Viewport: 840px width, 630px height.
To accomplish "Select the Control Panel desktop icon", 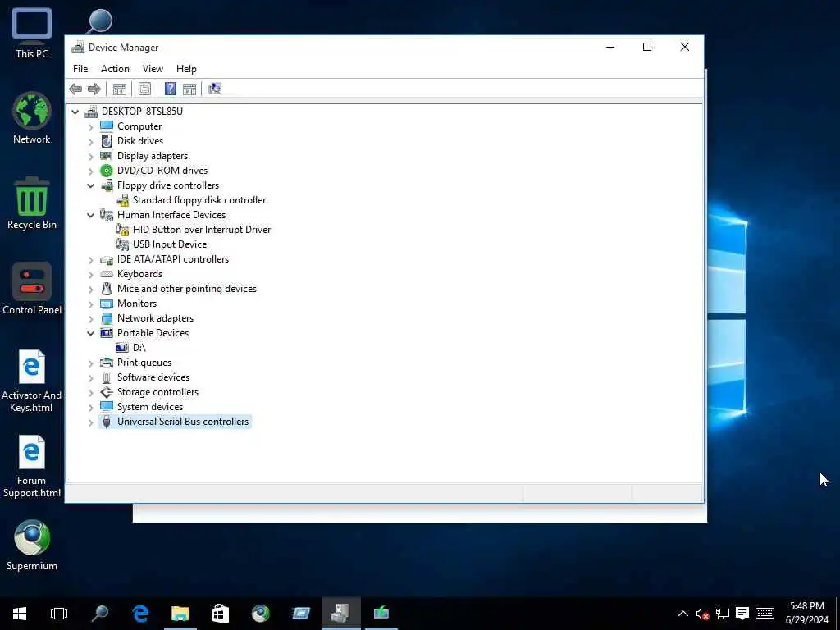I will pyautogui.click(x=32, y=289).
